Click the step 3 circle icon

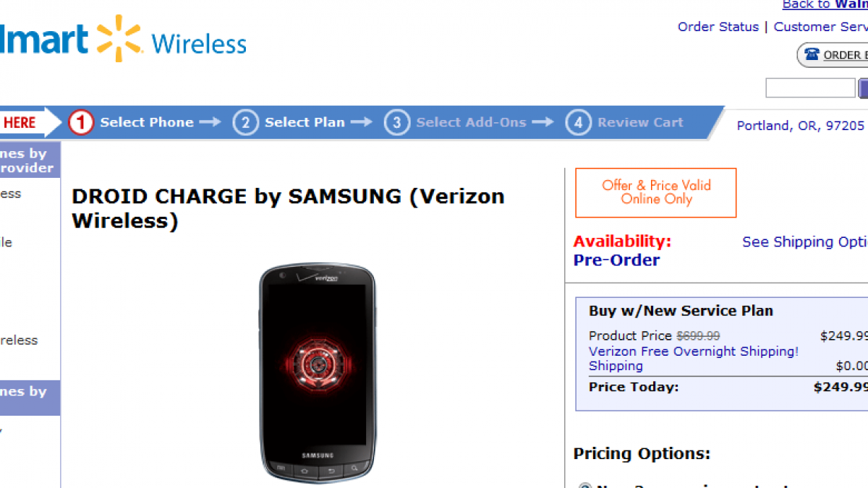click(396, 123)
